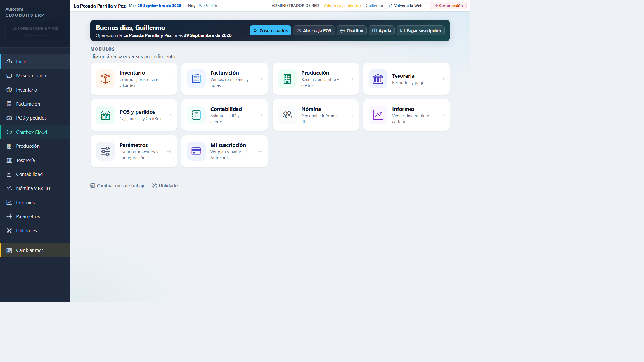
Task: Click the Parámetros sliders icon card
Action: pos(105,151)
